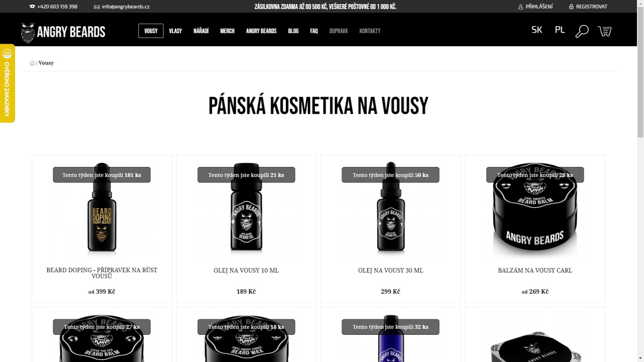Select the Beard Doping product image
Image resolution: width=644 pixels, height=362 pixels.
point(102,207)
